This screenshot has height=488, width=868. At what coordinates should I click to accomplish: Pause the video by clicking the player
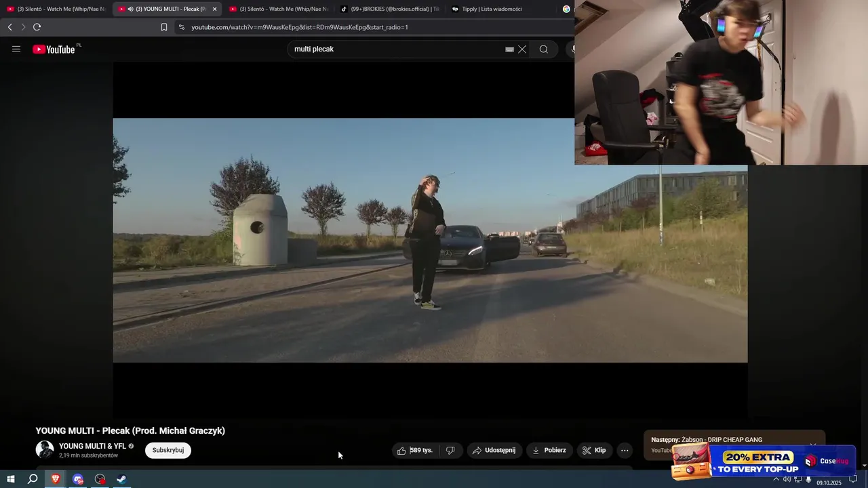430,240
